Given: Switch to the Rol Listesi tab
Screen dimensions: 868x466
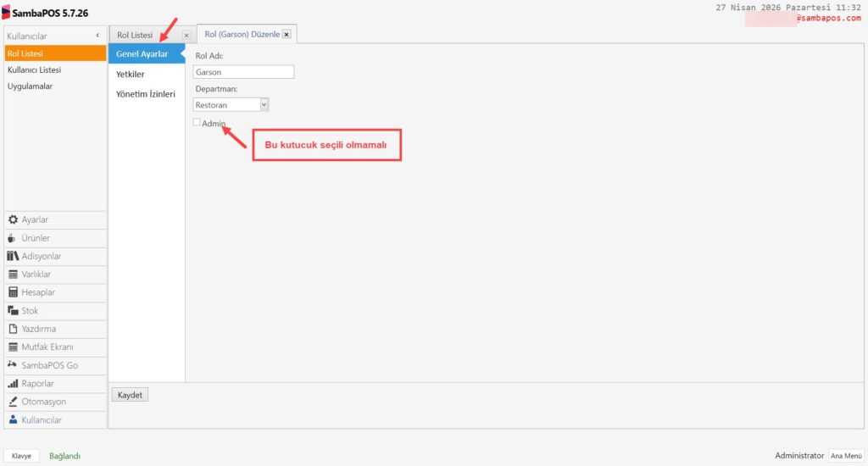Looking at the screenshot, I should pyautogui.click(x=136, y=35).
